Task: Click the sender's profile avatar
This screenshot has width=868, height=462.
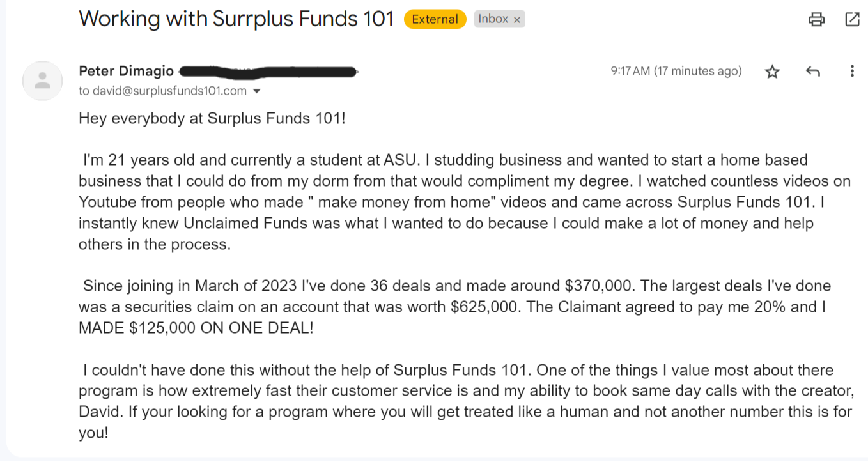Action: [42, 81]
